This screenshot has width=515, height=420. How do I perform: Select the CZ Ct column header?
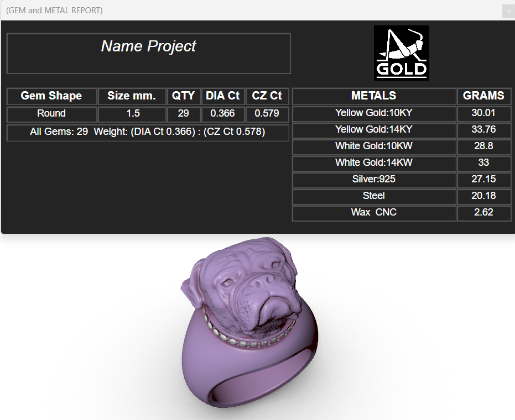coord(267,96)
